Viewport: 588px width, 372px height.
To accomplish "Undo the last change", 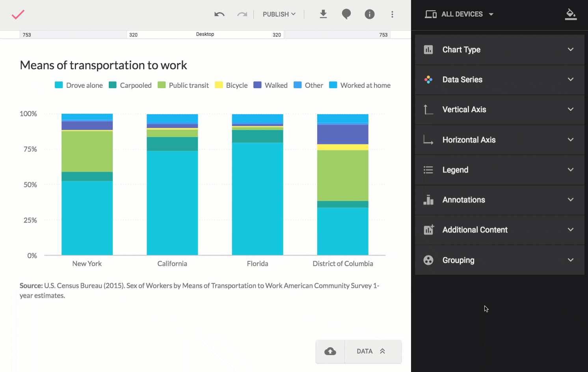I will tap(220, 15).
